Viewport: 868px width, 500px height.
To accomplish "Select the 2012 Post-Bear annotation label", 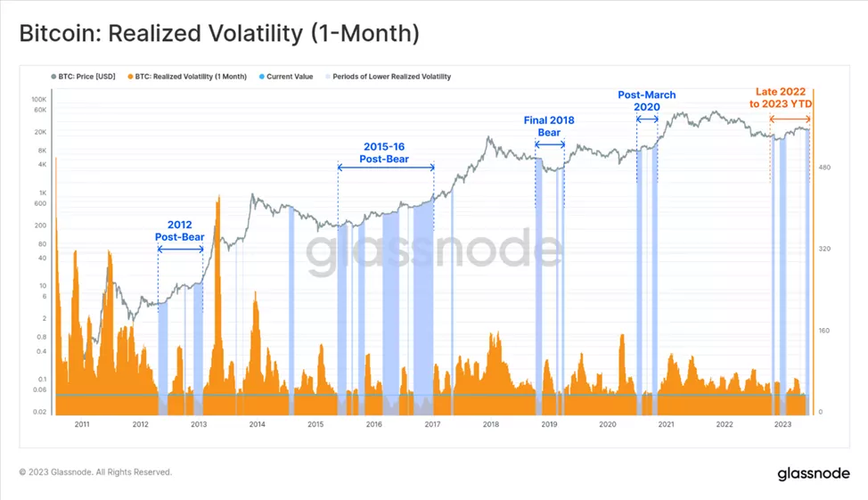I will coord(180,231).
